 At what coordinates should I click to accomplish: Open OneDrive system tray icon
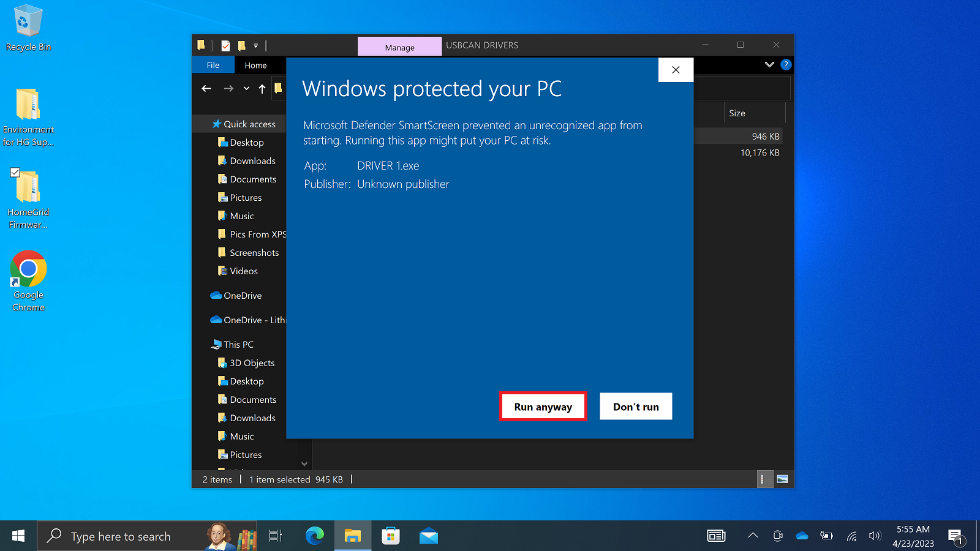(802, 536)
